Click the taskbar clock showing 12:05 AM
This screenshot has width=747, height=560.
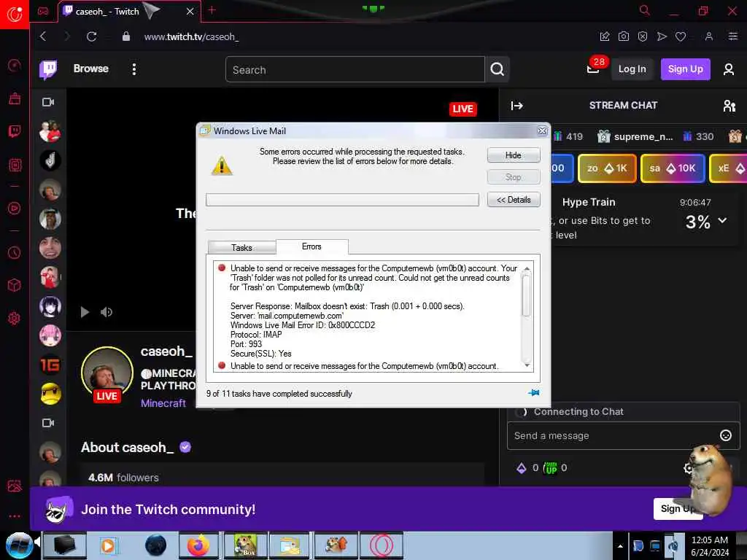point(710,546)
